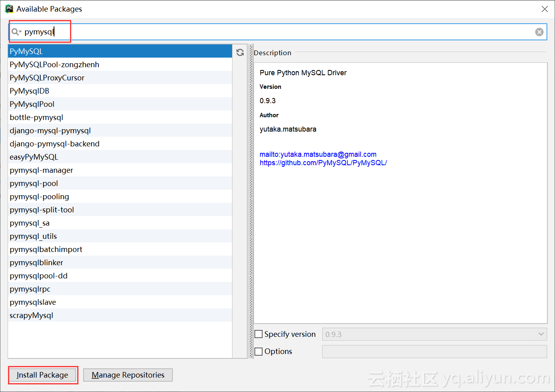Image resolution: width=555 pixels, height=392 pixels.
Task: Select bottle-pymysql package
Action: point(120,117)
